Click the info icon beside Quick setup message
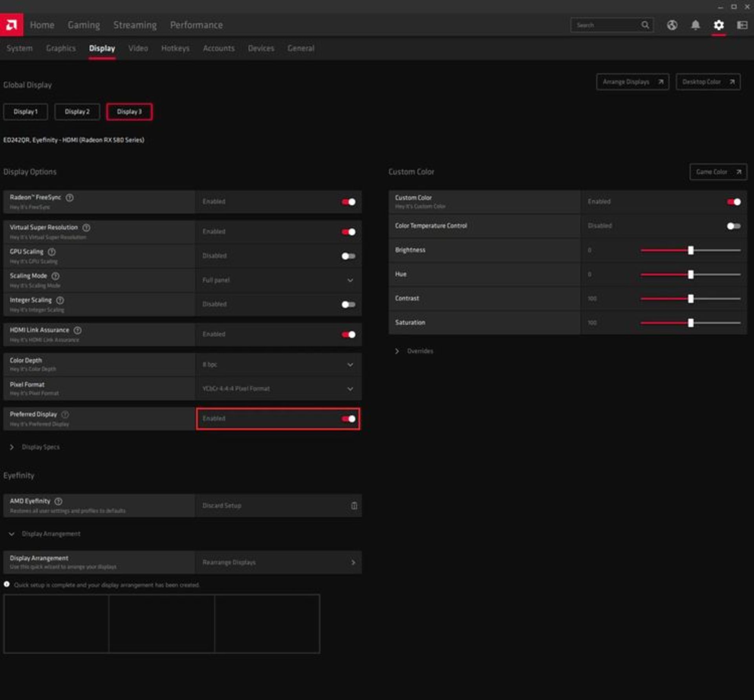The width and height of the screenshot is (754, 700). [x=7, y=584]
